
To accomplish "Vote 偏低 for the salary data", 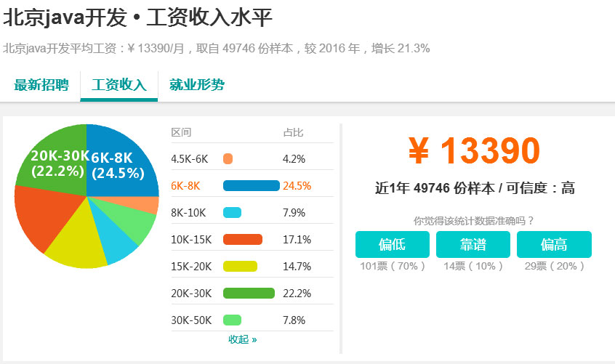I will pyautogui.click(x=393, y=244).
